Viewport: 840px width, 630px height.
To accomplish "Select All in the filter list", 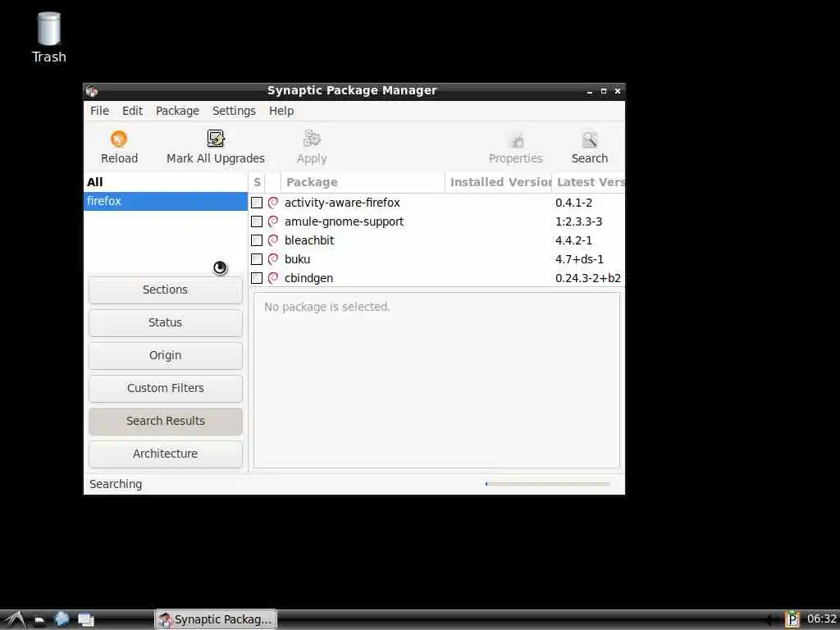I will tap(166, 182).
